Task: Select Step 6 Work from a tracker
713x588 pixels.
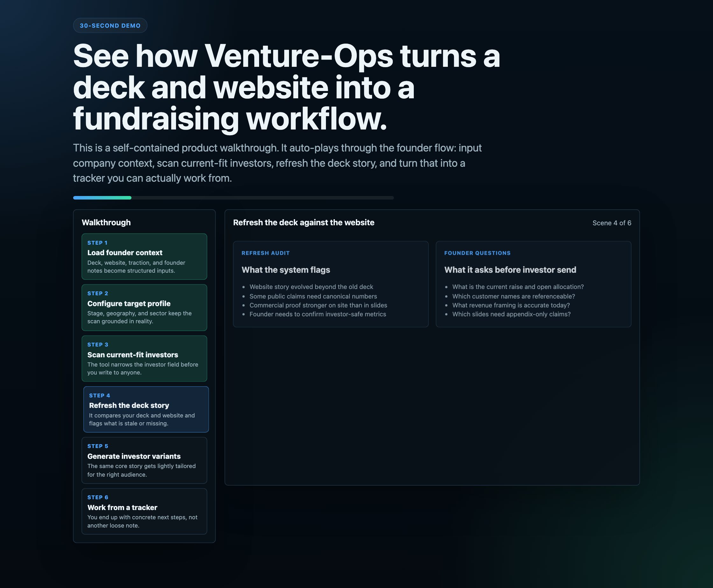Action: (144, 511)
